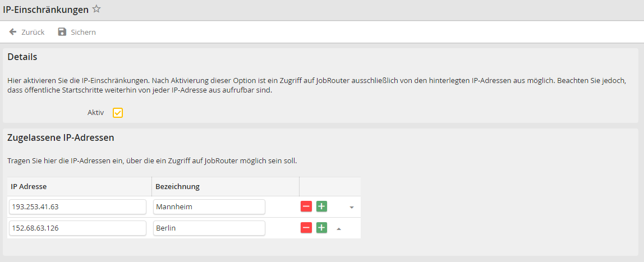Viewport: 644px width, 262px height.
Task: Remove the Berlin row with red minus
Action: (306, 228)
